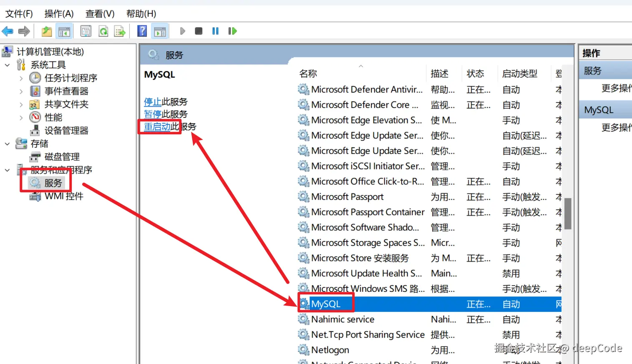Open the 操作(A) menu

point(59,14)
